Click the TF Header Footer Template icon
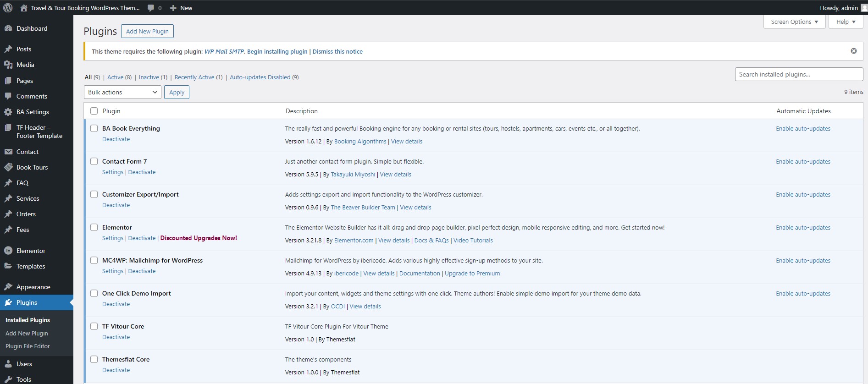 click(8, 127)
